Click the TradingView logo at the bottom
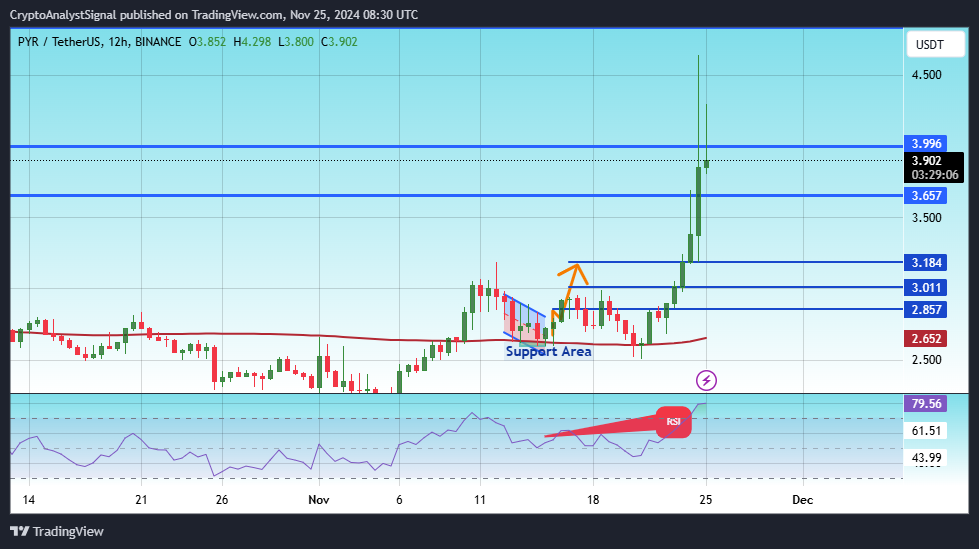 point(57,532)
